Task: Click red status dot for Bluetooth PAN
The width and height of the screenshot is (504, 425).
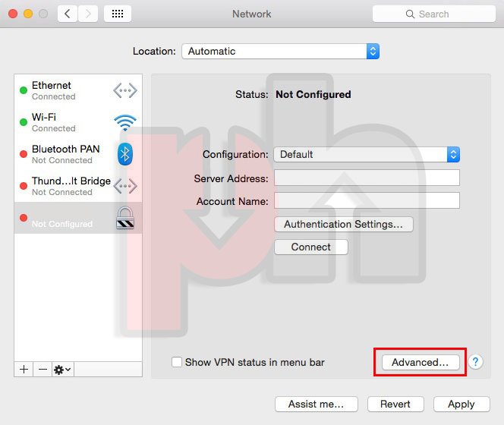Action: tap(24, 154)
